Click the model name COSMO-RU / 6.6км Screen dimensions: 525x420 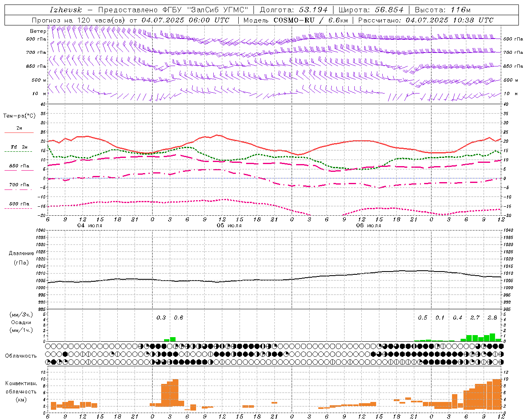311,20
